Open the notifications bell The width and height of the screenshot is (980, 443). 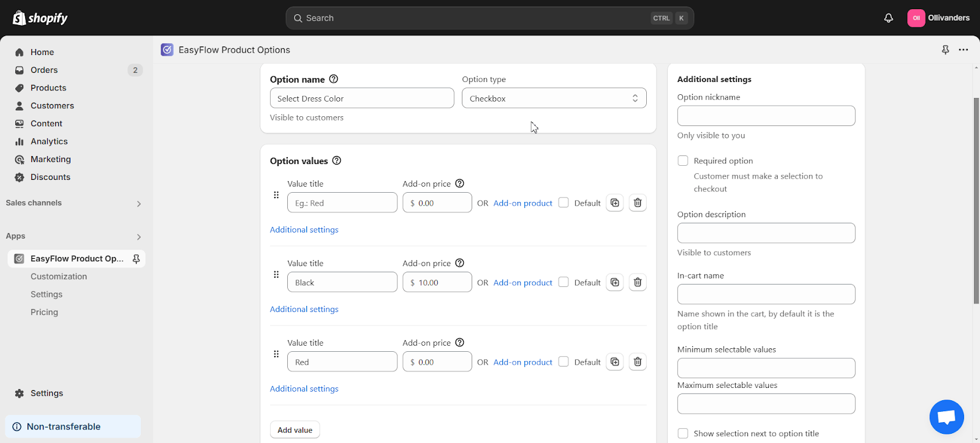click(x=888, y=18)
